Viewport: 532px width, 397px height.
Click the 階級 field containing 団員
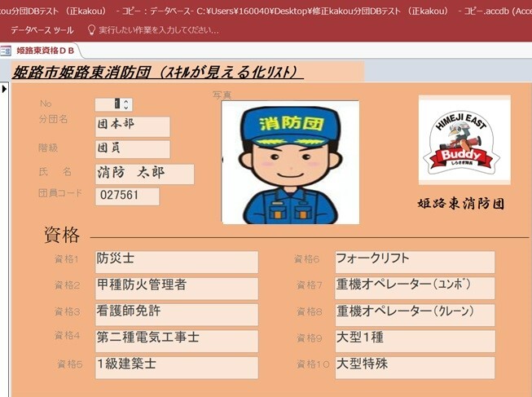[133, 149]
